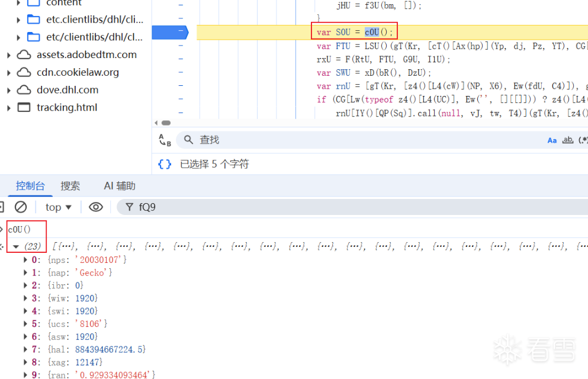Toggle match case Aa option
This screenshot has height=379, width=588.
pos(552,140)
